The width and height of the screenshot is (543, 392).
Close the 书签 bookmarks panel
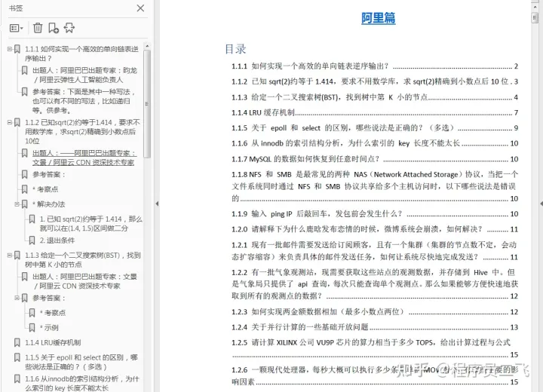(x=140, y=8)
